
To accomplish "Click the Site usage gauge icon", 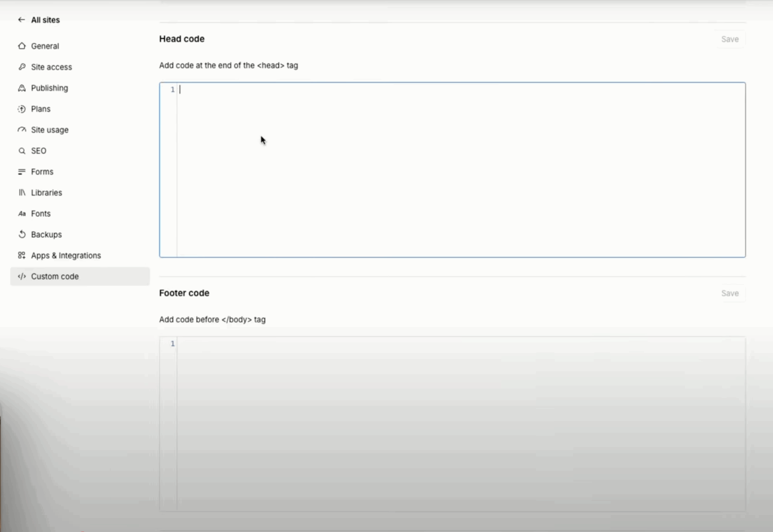I will 22,130.
